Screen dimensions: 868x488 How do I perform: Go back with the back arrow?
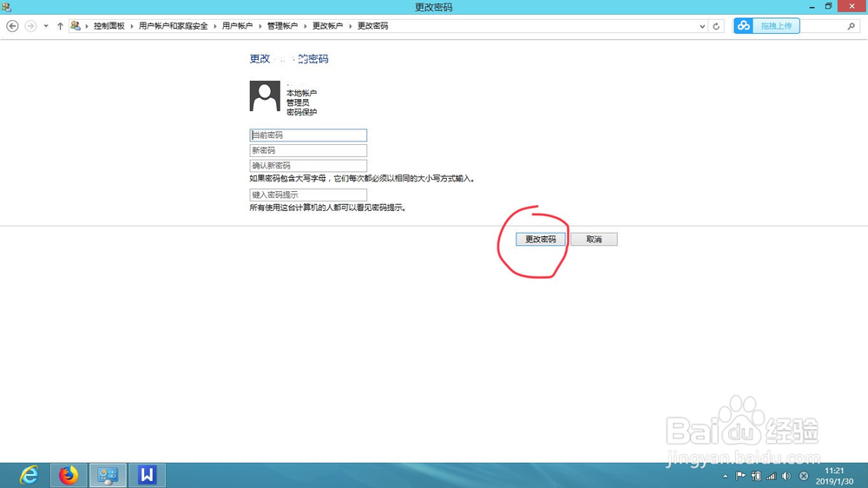point(12,26)
